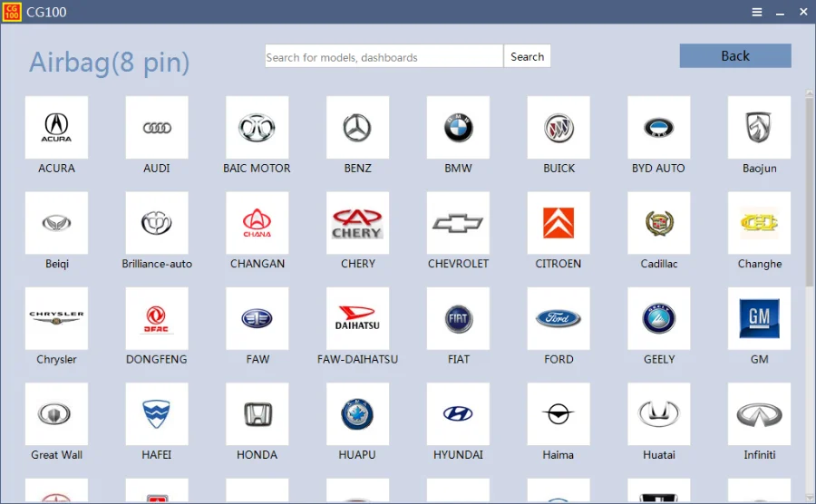Select the Changhe logo
This screenshot has width=816, height=504.
(759, 223)
